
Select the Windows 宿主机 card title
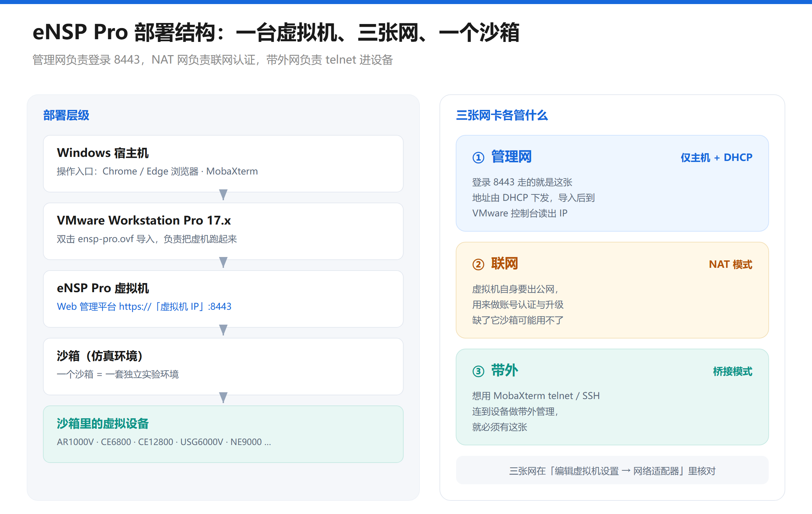pyautogui.click(x=103, y=153)
